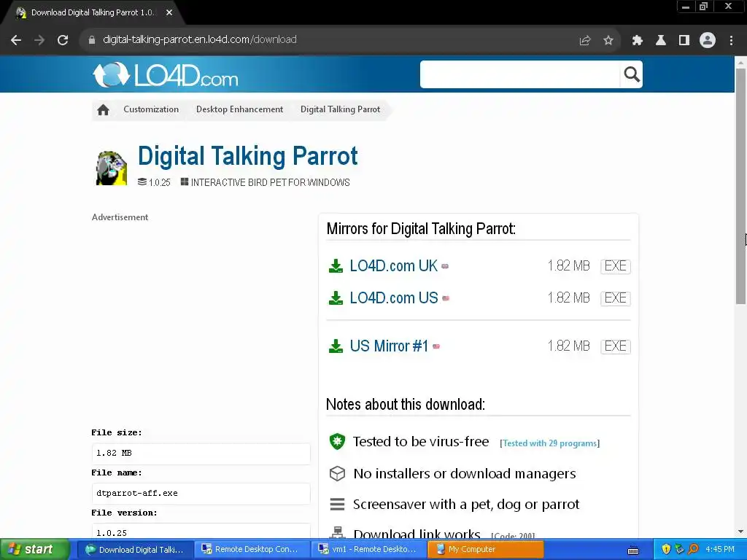Screen dimensions: 747x560
Task: Click the share page icon
Action: pyautogui.click(x=585, y=41)
